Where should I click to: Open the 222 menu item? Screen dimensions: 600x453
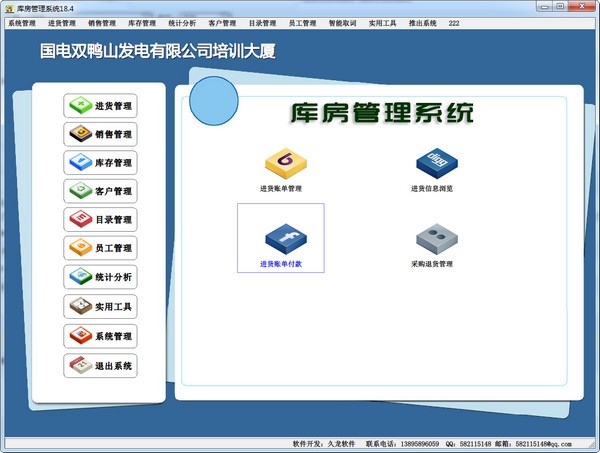tap(455, 22)
